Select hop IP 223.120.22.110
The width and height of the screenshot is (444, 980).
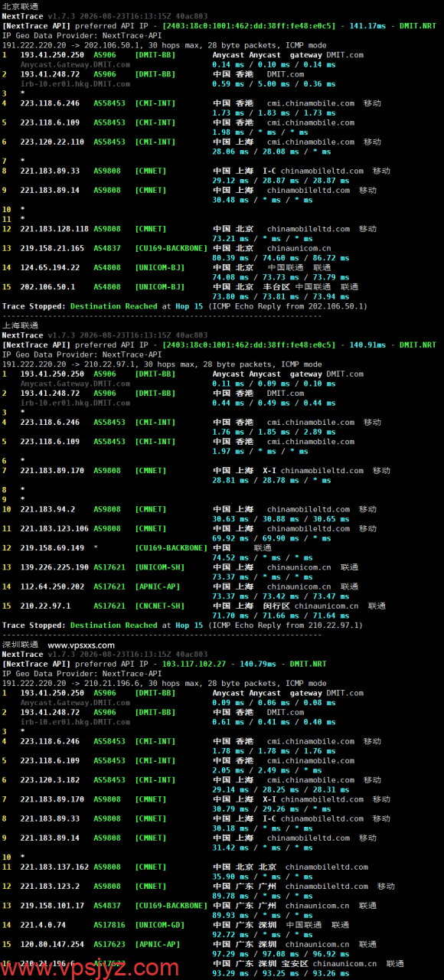tap(52, 142)
